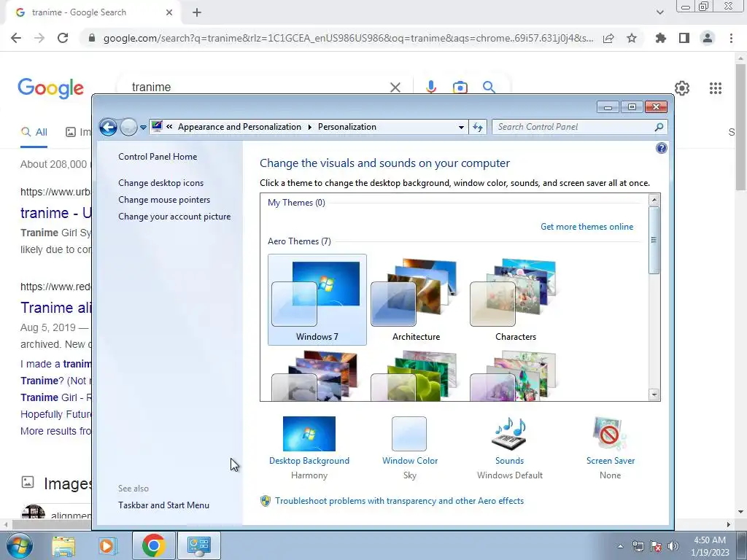Select the Windows 7 theme

317,300
